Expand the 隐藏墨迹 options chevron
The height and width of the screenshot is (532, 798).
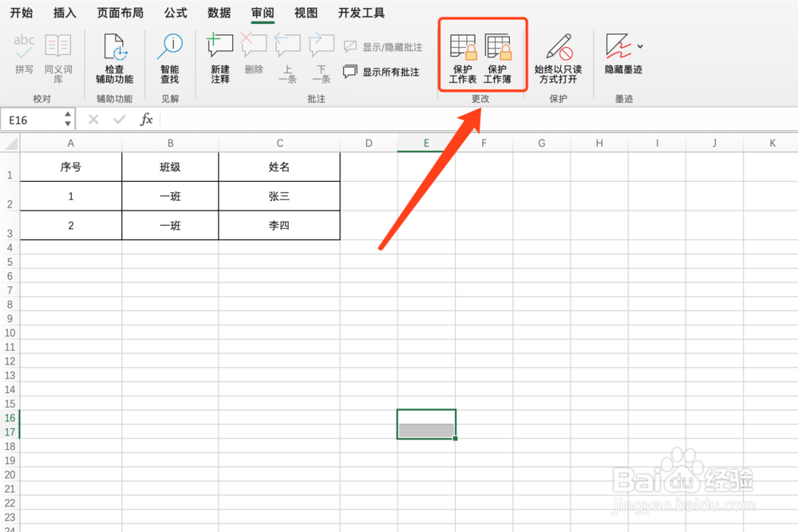coord(642,45)
